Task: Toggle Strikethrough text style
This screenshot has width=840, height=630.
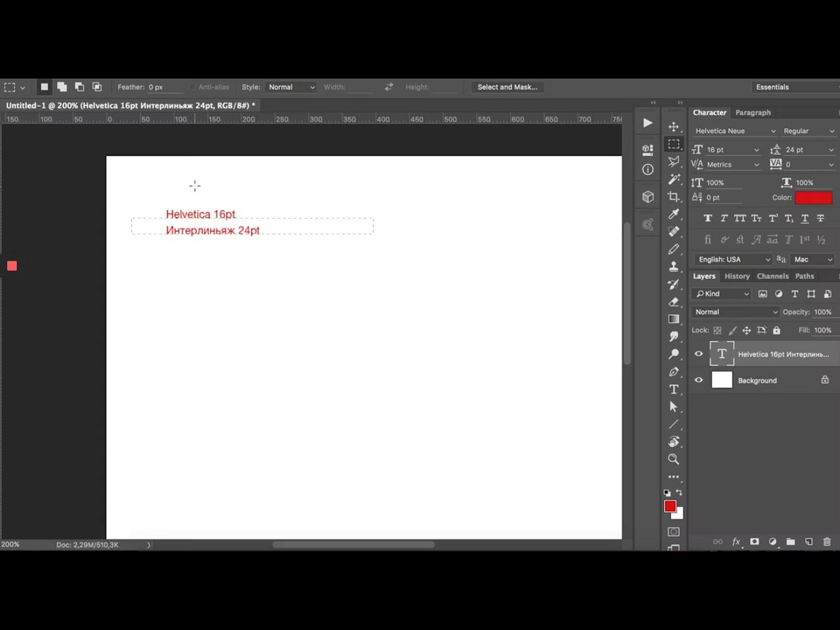Action: point(820,218)
